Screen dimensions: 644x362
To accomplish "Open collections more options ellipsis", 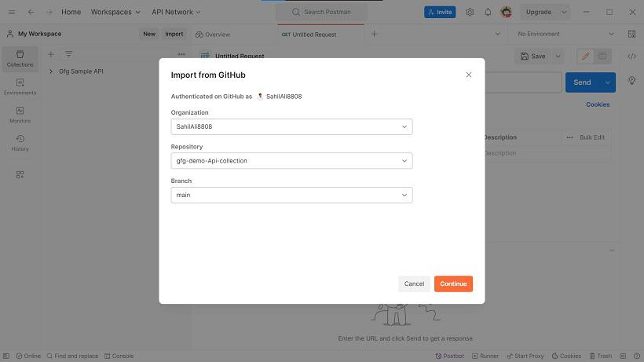I will coord(181,54).
